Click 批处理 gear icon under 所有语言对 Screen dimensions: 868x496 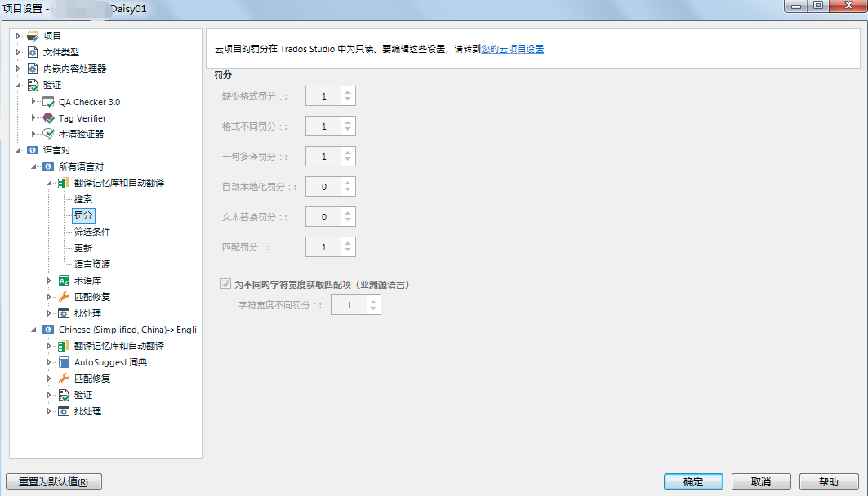point(64,313)
